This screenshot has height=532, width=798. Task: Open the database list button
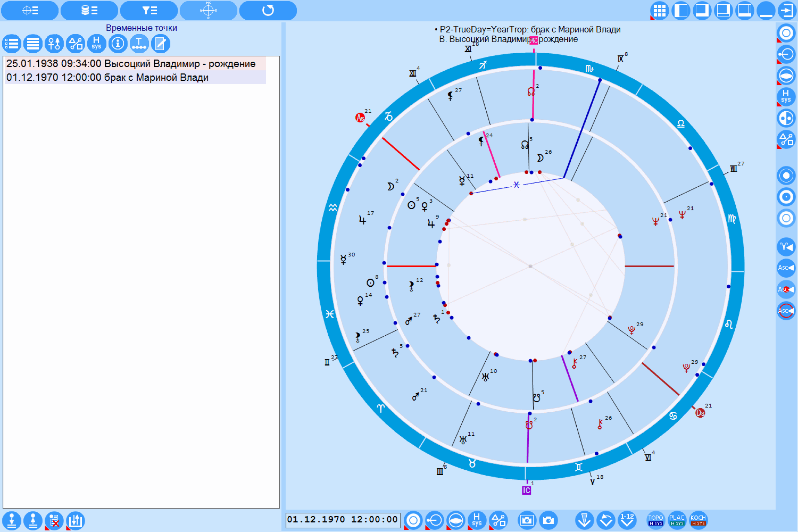click(x=89, y=11)
